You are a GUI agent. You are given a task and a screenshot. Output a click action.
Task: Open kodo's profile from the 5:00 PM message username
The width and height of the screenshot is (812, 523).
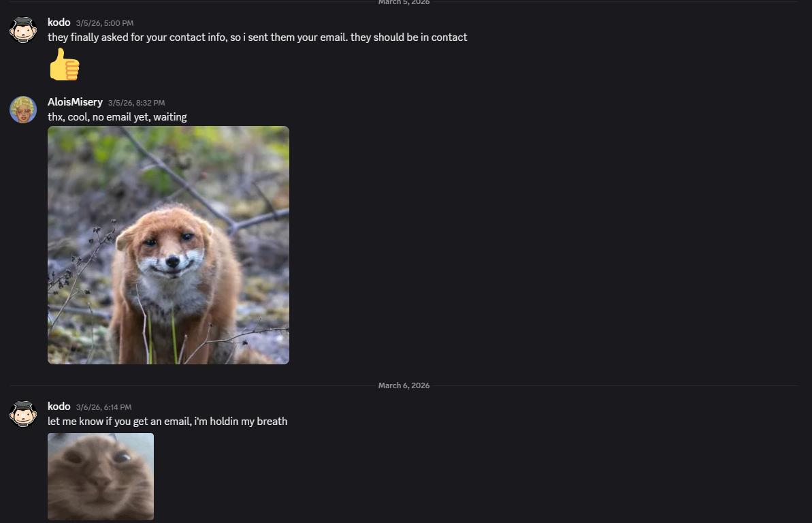59,22
